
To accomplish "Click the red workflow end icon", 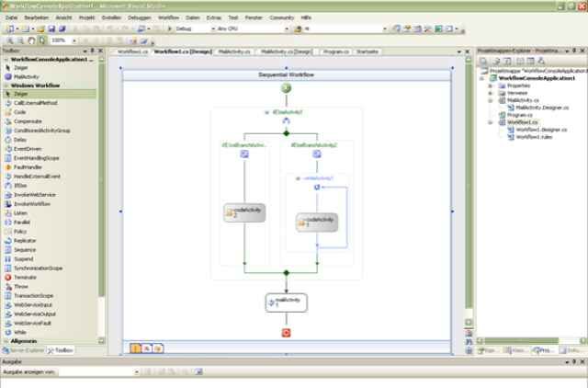I will point(286,333).
